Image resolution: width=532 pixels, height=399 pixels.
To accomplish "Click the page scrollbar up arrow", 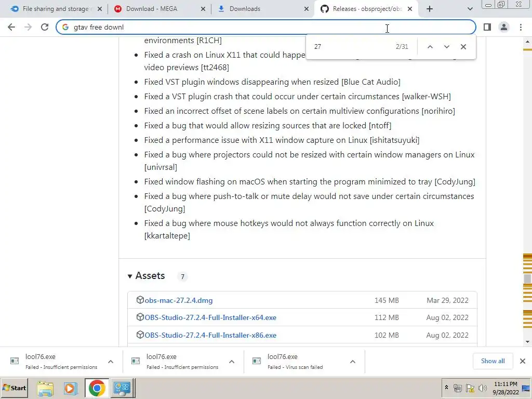I will [x=527, y=42].
